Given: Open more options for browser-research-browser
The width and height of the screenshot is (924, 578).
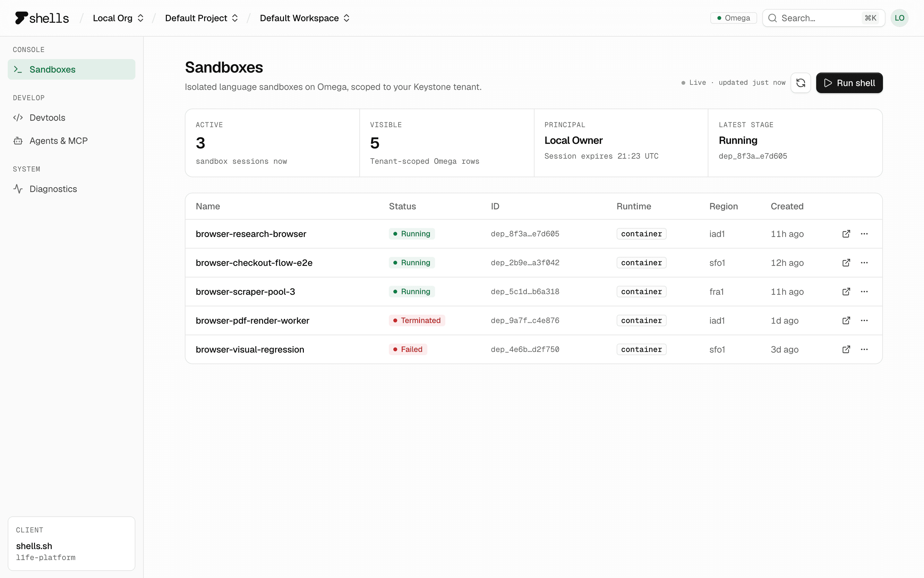Looking at the screenshot, I should [864, 233].
